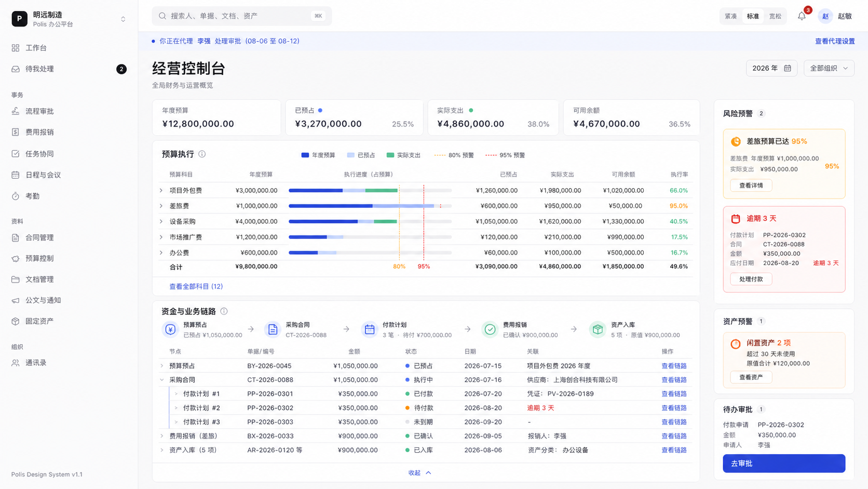Click the 差旅费 progress bar
The height and width of the screenshot is (489, 868).
click(370, 206)
